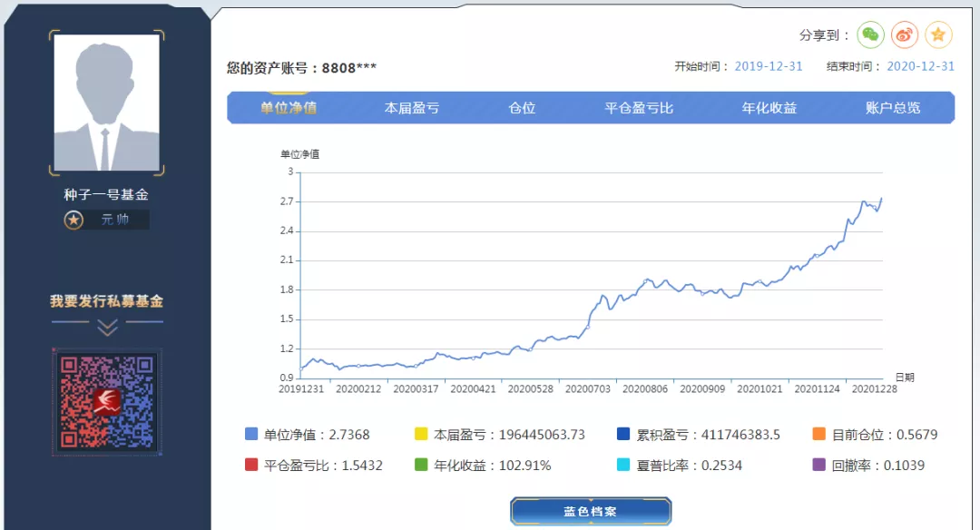Share to WeChat icon
The image size is (980, 530).
click(x=870, y=35)
